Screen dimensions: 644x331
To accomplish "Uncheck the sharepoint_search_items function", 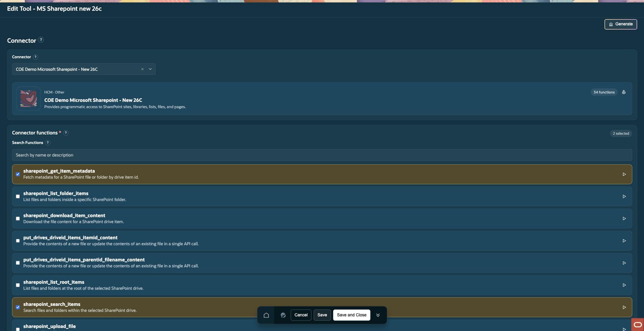I will pos(18,307).
